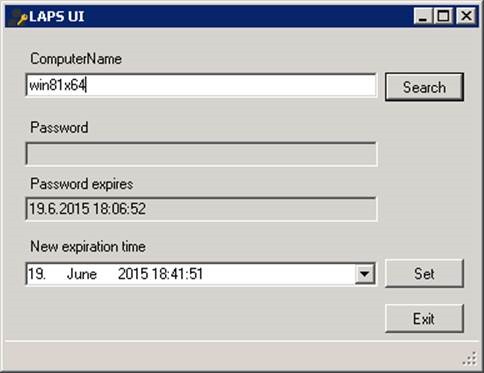Click the empty status bar at bottom
This screenshot has height=373, width=484.
(233, 355)
